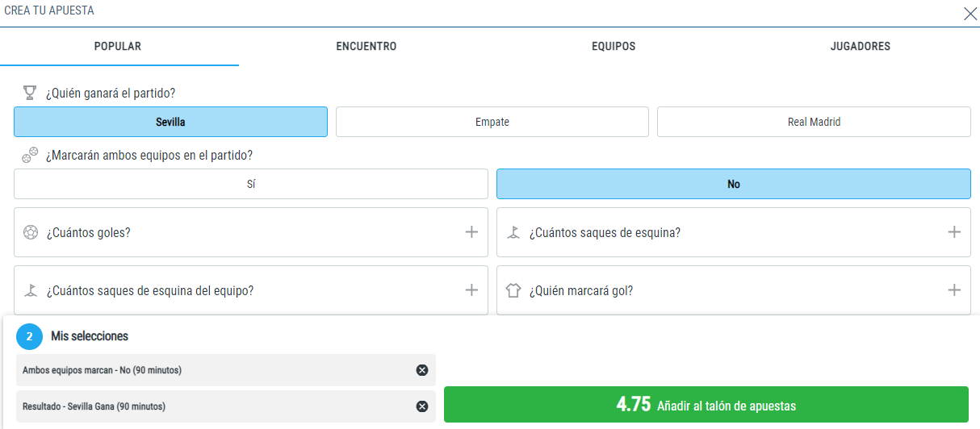Click the jersey icon in ¿Quién marcará gol?
Screen dimensions: 980x429
pyautogui.click(x=513, y=290)
